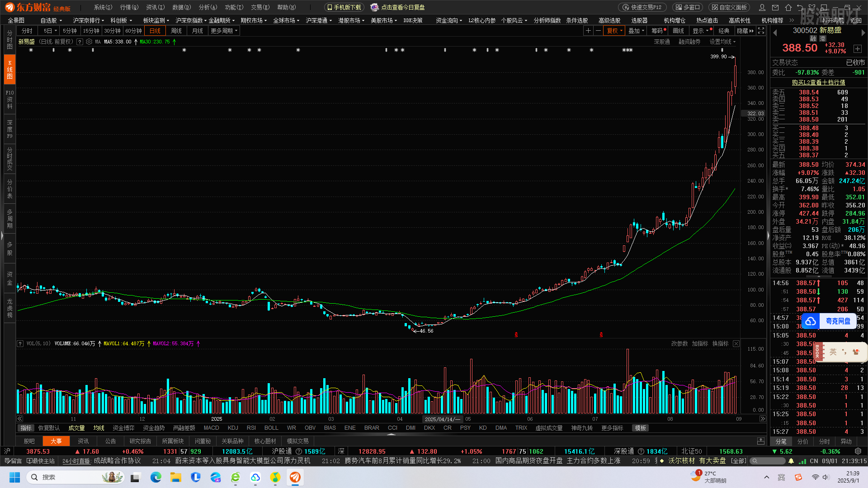Toggle 画线 drawing mode
The image size is (868, 488).
[678, 31]
